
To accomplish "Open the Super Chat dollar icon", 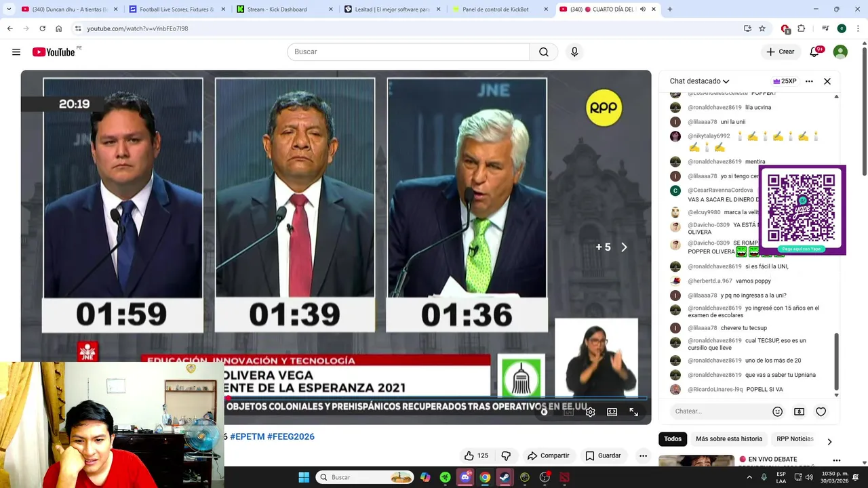I will [799, 411].
